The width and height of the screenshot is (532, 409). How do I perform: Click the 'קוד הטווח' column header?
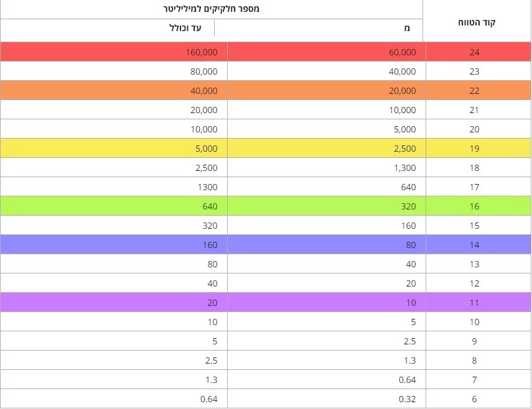pos(477,22)
